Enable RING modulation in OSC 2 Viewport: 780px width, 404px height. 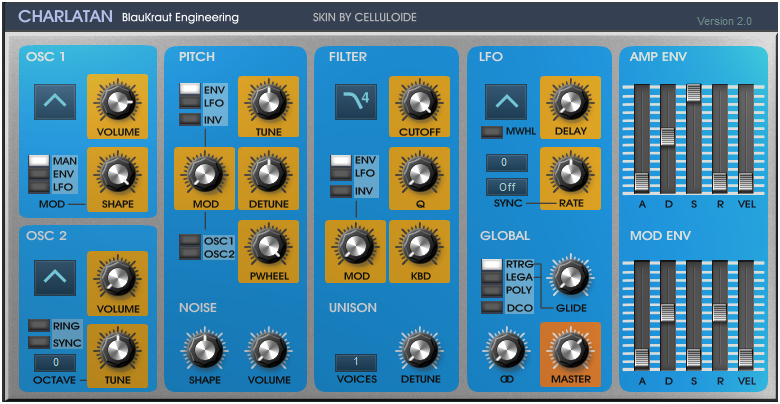39,326
